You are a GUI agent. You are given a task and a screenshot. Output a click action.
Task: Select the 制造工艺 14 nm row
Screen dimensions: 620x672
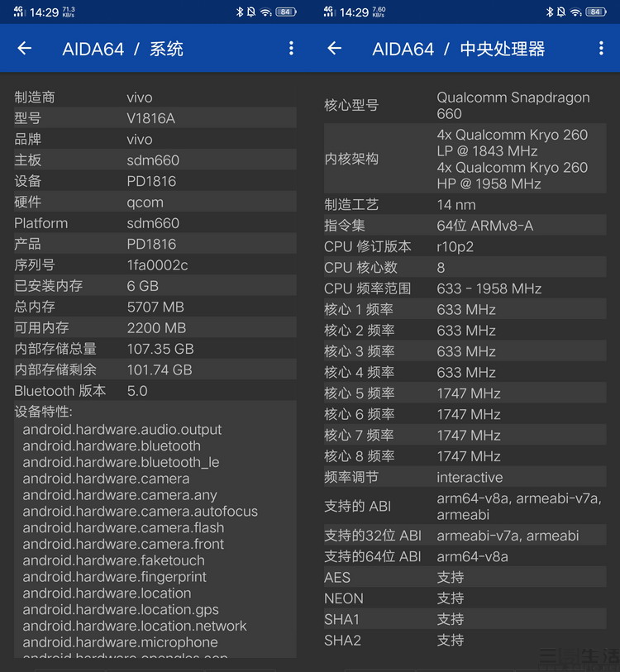click(465, 204)
